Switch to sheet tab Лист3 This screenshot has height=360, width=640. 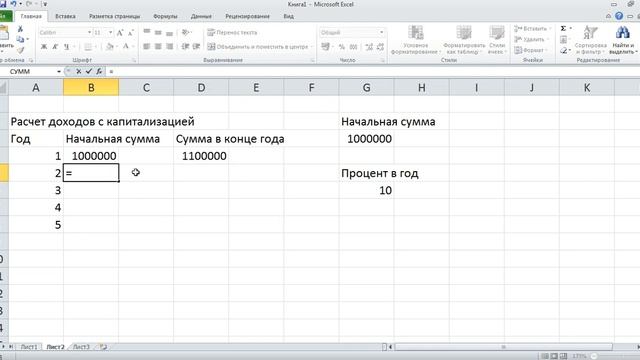point(81,347)
